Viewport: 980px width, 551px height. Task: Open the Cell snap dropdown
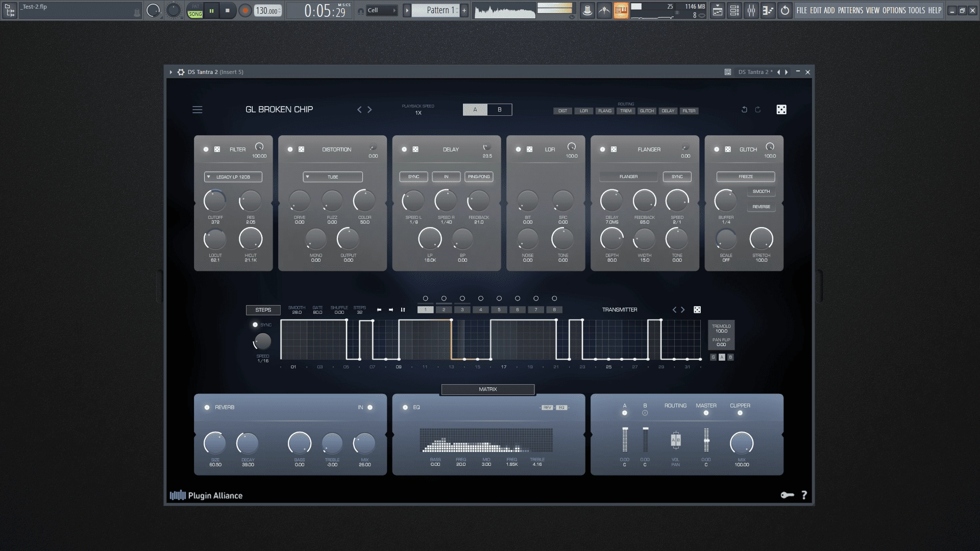pyautogui.click(x=382, y=10)
